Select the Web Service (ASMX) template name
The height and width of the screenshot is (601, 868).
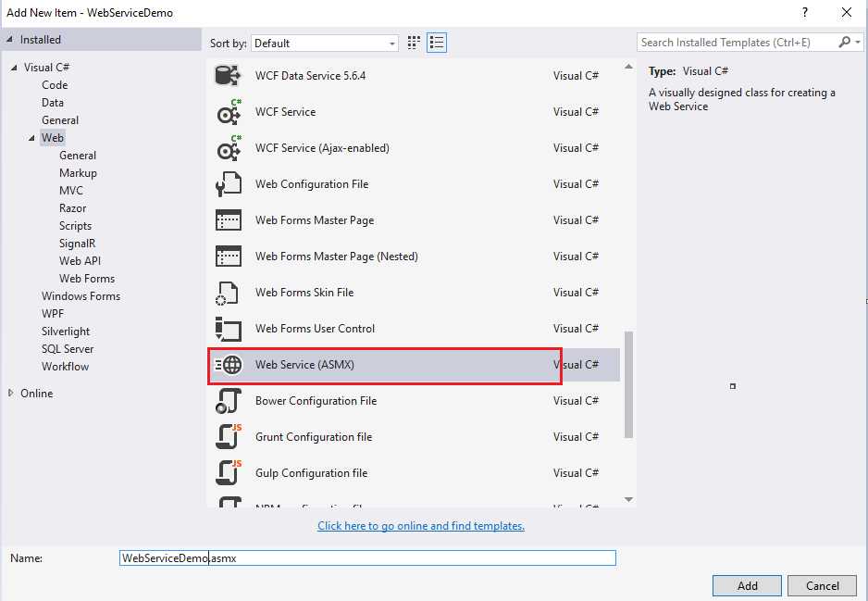304,365
